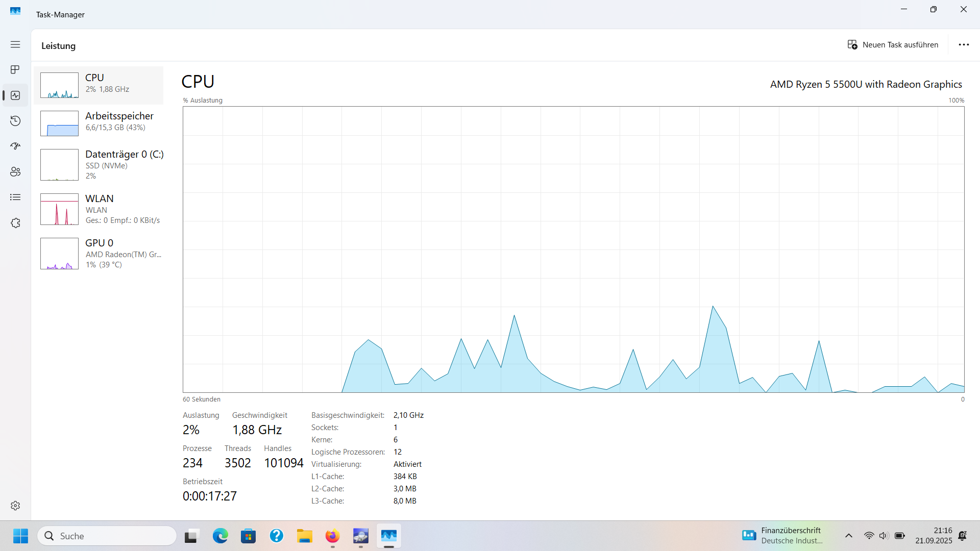
Task: Select the WLAN network entry
Action: click(99, 209)
